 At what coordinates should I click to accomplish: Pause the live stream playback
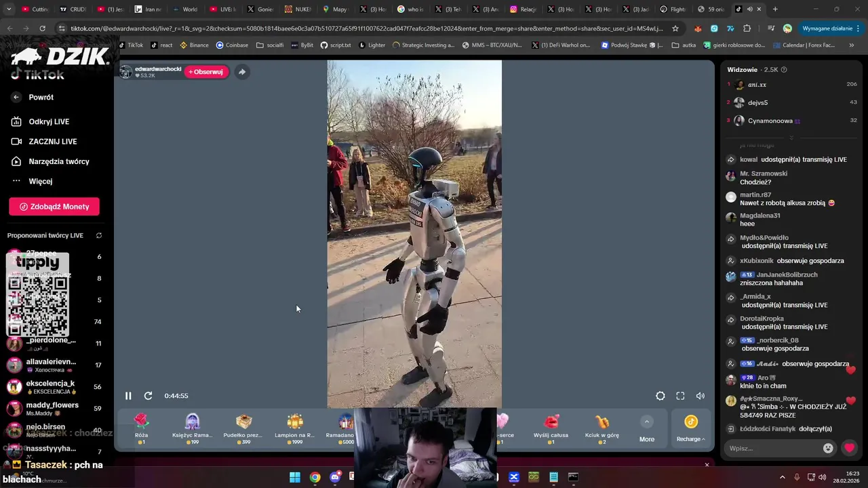128,396
